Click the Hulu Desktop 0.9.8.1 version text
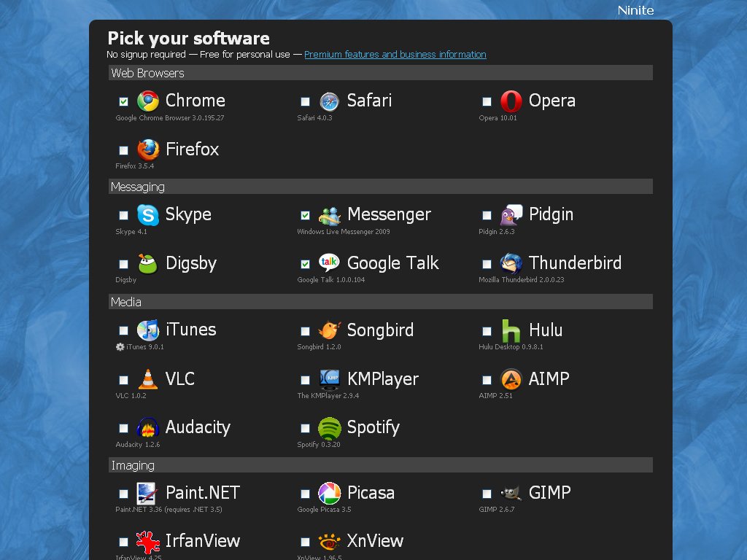Screen dimensions: 747x560 tap(511, 346)
